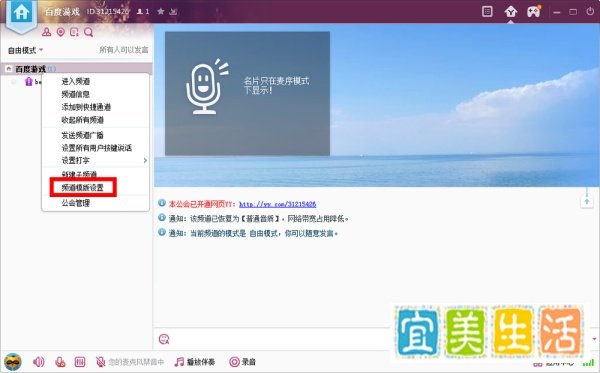Click the network signal bars icon

pyautogui.click(x=589, y=363)
